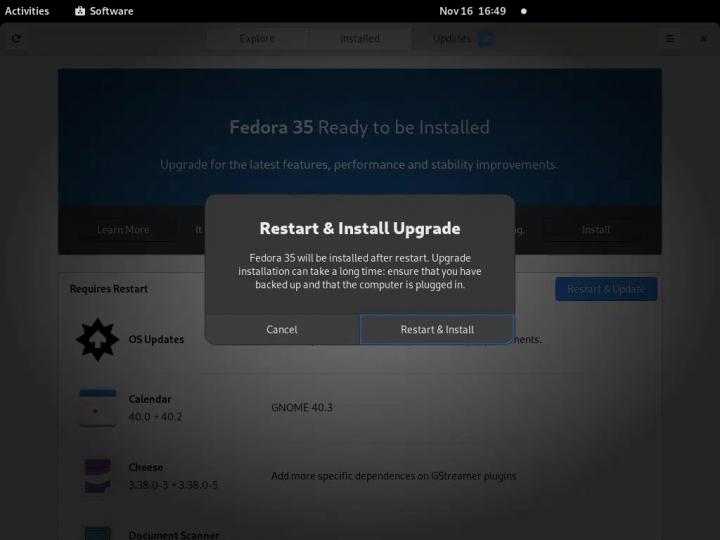
Task: Click Install in the Fedora 35 banner
Action: 596,229
